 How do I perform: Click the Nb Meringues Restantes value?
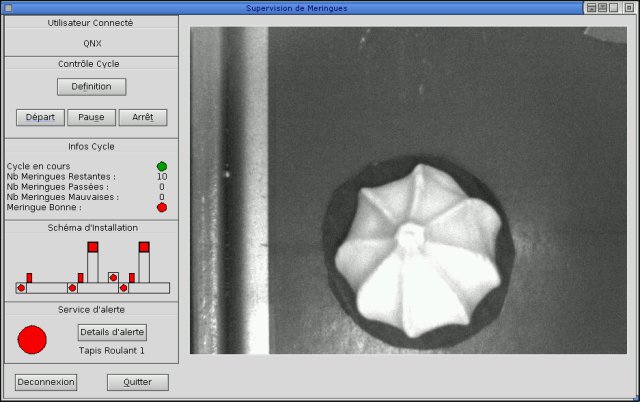tap(162, 177)
